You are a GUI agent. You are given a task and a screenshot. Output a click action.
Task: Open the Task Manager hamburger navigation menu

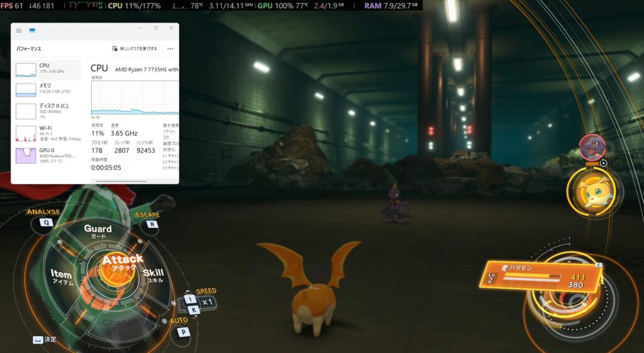click(x=19, y=31)
